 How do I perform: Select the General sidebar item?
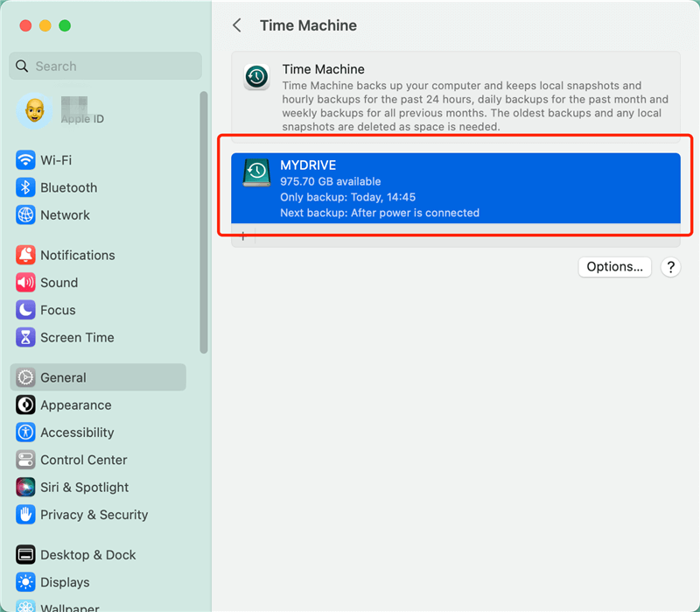pos(63,377)
